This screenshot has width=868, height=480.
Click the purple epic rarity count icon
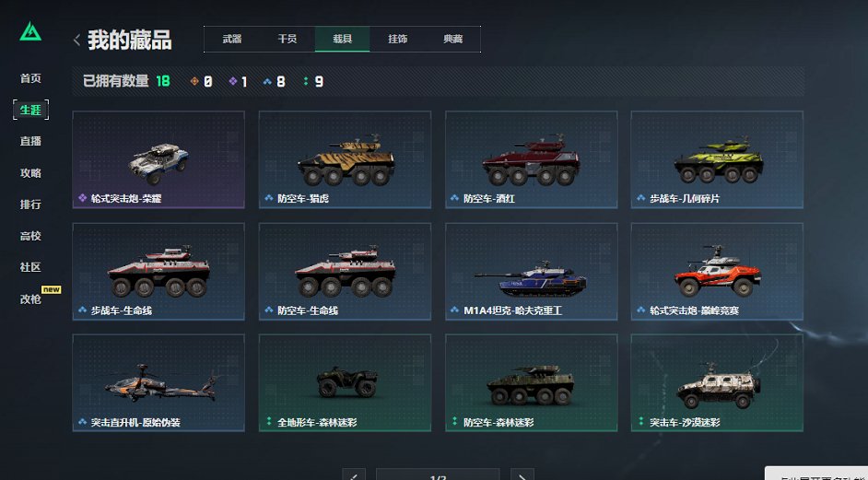[x=232, y=81]
